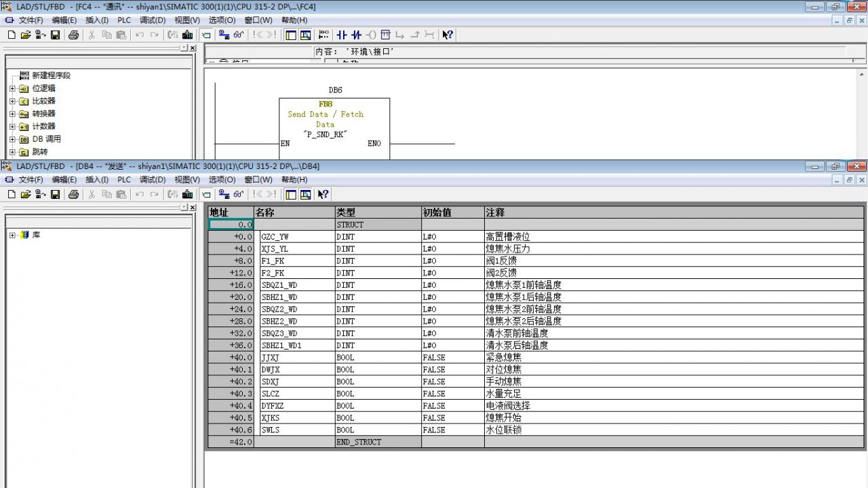This screenshot has width=868, height=488.
Task: Click scroll-up arrow in FC4 editor scrollbar
Action: coord(862,75)
